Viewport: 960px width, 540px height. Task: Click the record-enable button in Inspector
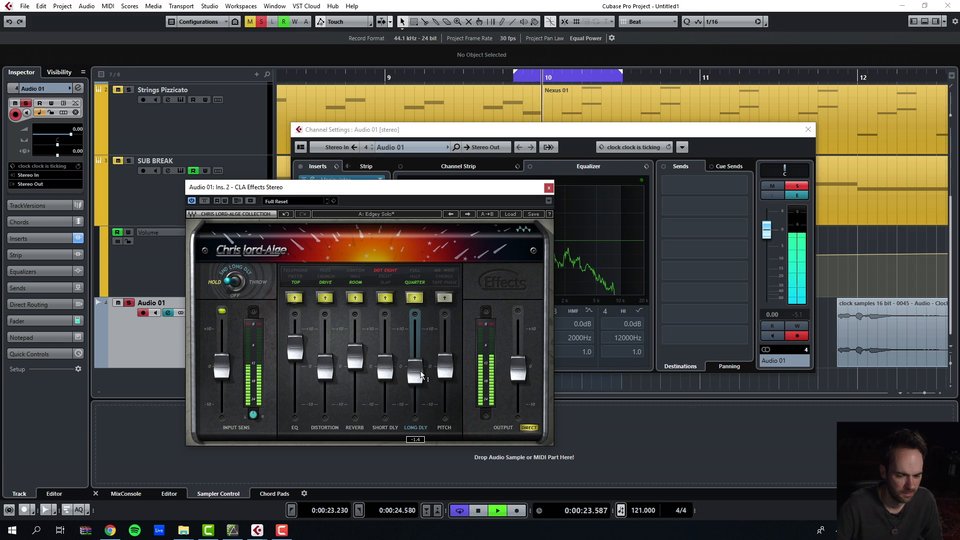click(x=15, y=114)
